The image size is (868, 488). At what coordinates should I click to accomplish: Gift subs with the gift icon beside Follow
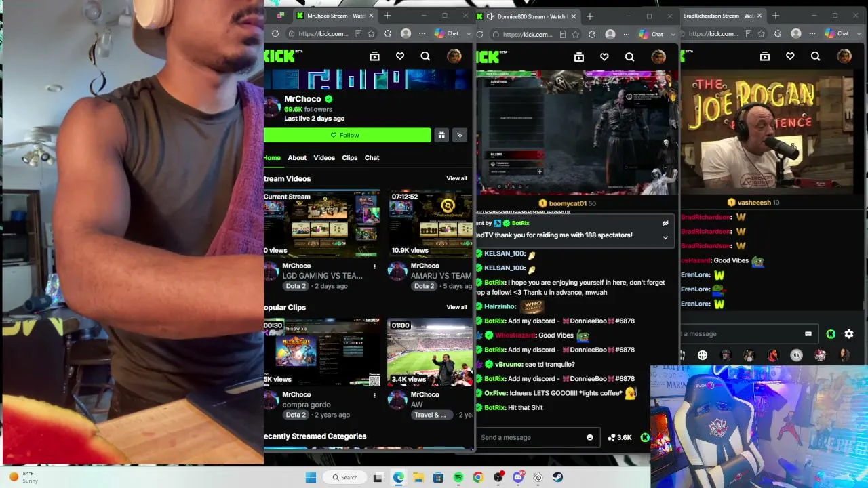click(x=441, y=135)
